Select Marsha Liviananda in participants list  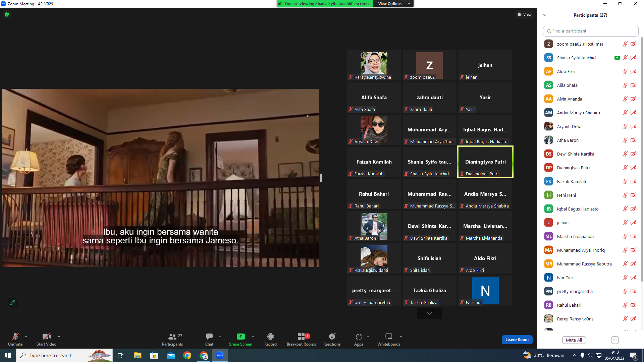point(590,236)
